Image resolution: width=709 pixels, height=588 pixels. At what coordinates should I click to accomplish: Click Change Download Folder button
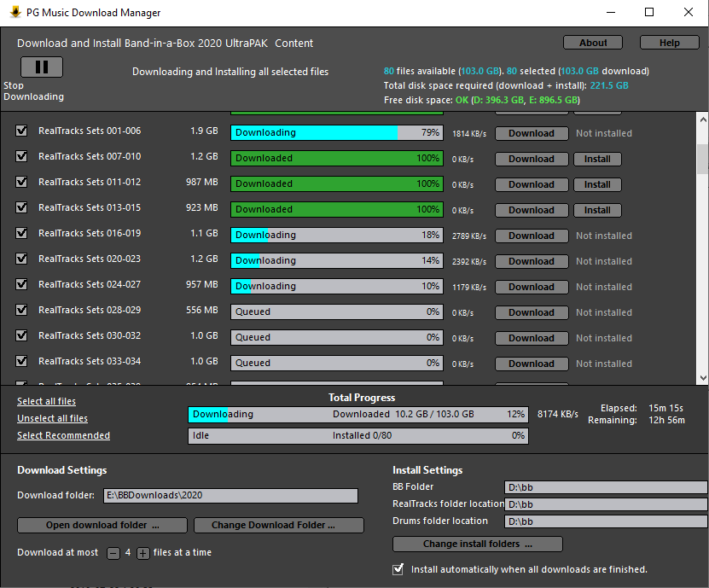pos(278,525)
